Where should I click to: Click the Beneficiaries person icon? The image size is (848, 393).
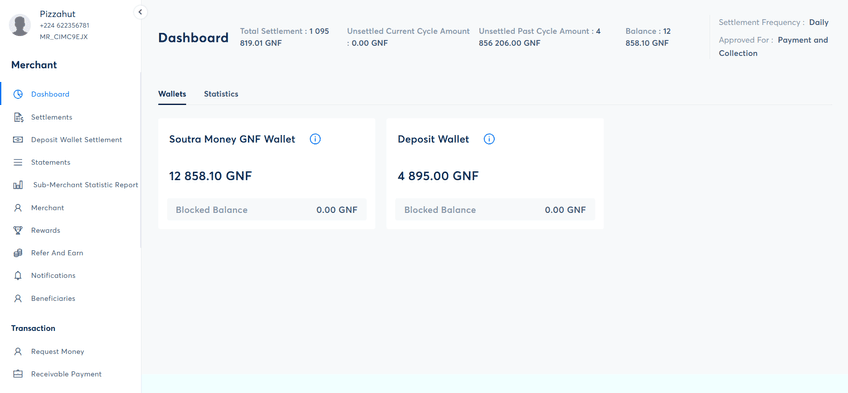coord(18,298)
